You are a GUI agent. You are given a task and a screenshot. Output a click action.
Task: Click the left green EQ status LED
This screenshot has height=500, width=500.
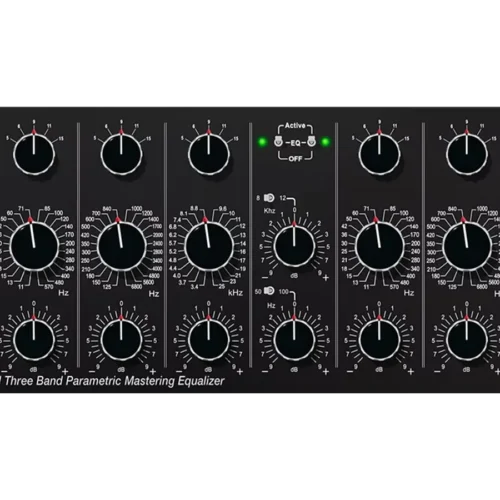(x=262, y=142)
